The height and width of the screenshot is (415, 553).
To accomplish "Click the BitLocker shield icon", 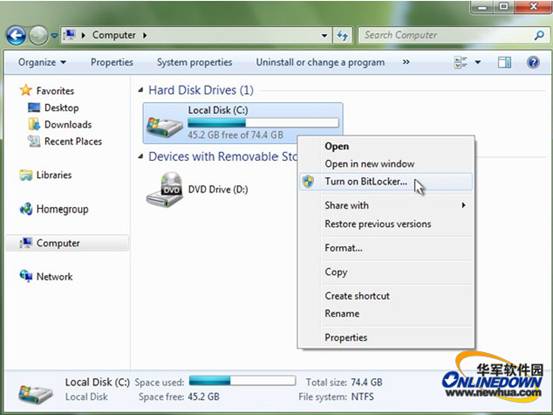I will [309, 182].
